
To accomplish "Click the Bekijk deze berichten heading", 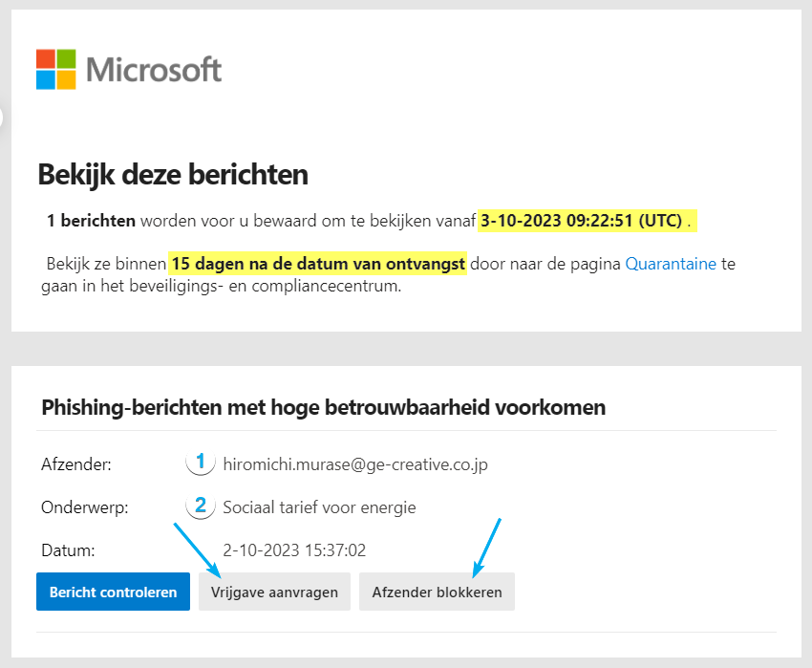I will pos(173,175).
